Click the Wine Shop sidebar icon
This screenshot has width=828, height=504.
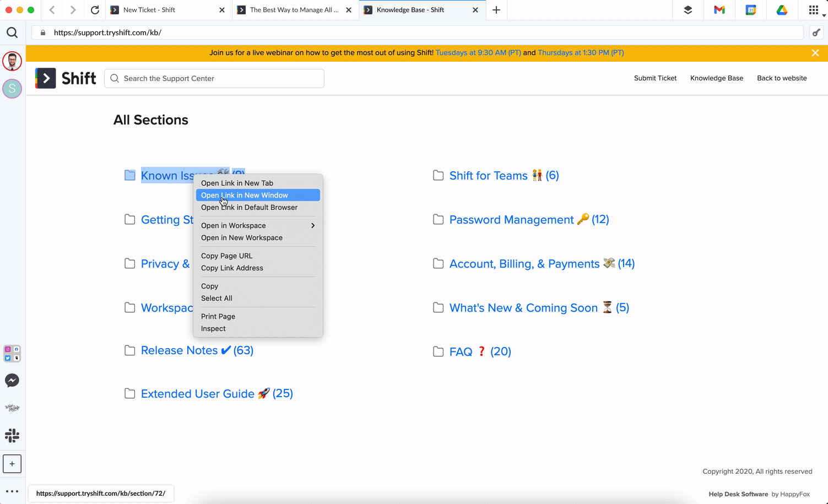click(12, 408)
